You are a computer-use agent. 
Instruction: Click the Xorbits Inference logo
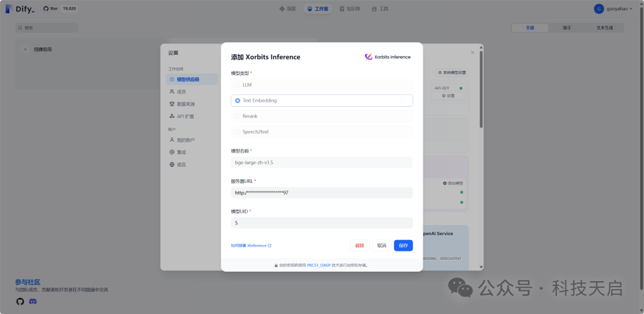tap(388, 57)
